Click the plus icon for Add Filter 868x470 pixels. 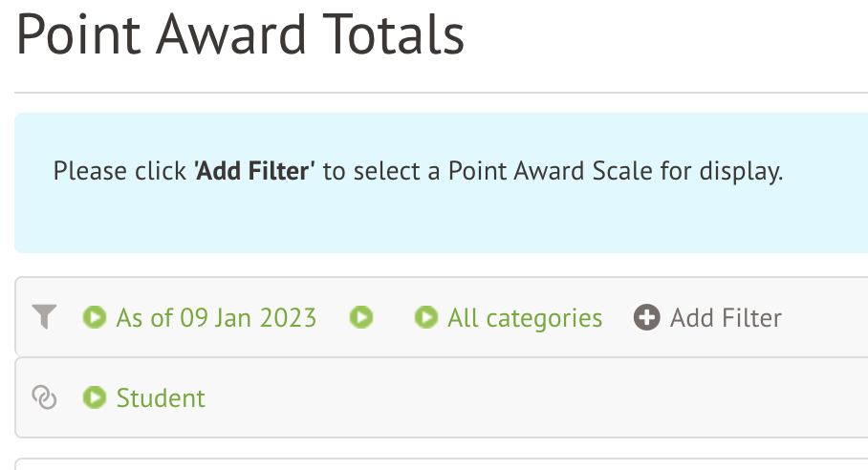coord(647,317)
